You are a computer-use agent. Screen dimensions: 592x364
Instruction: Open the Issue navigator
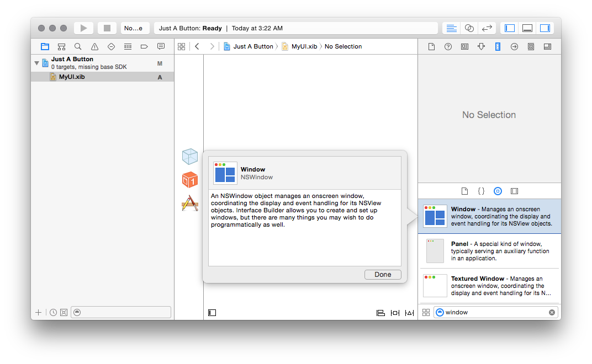click(95, 46)
